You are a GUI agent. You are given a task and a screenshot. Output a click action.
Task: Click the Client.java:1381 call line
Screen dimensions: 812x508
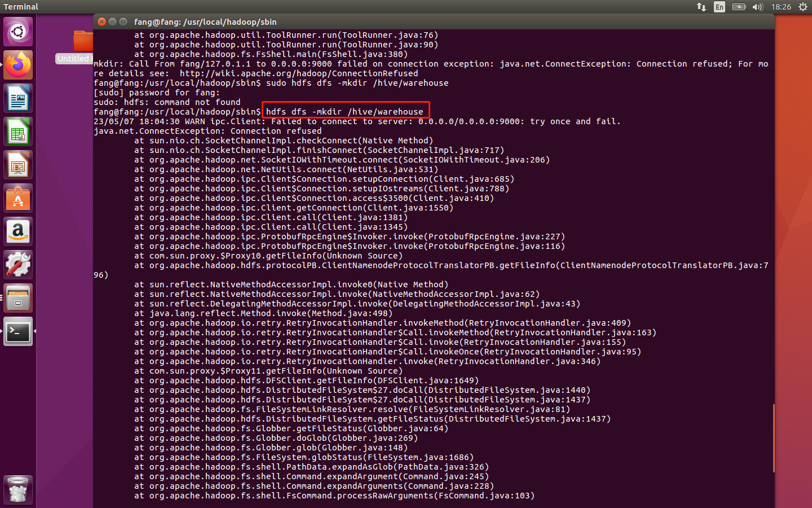[271, 217]
